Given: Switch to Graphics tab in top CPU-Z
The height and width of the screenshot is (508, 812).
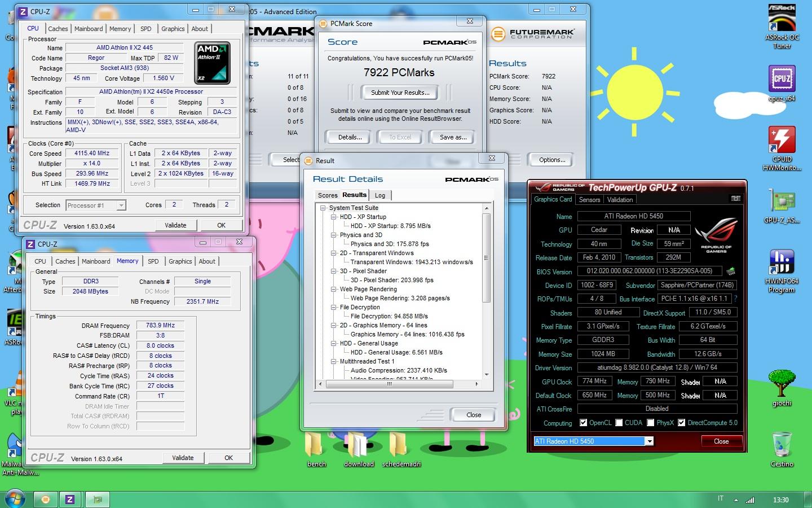Looking at the screenshot, I should tap(173, 29).
